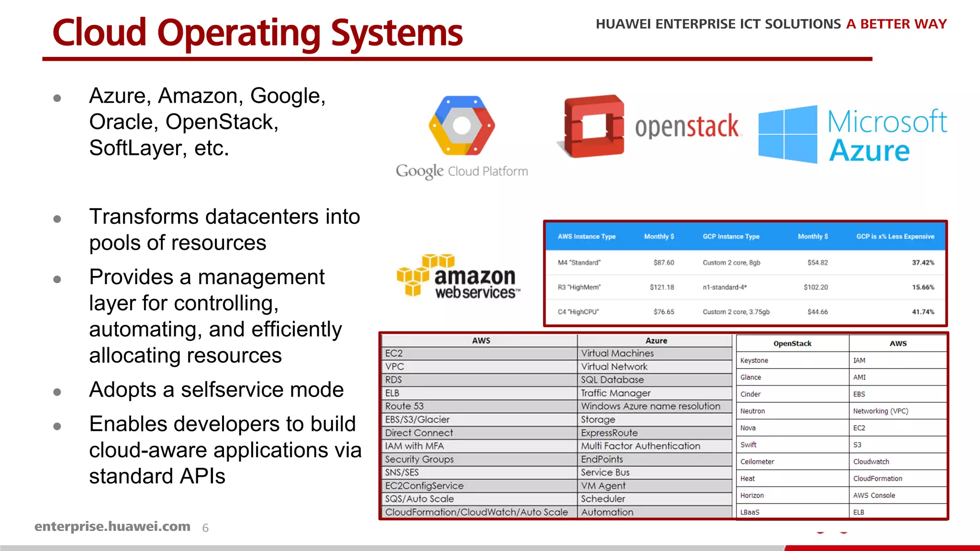Click the 41.74% savings value

(923, 312)
